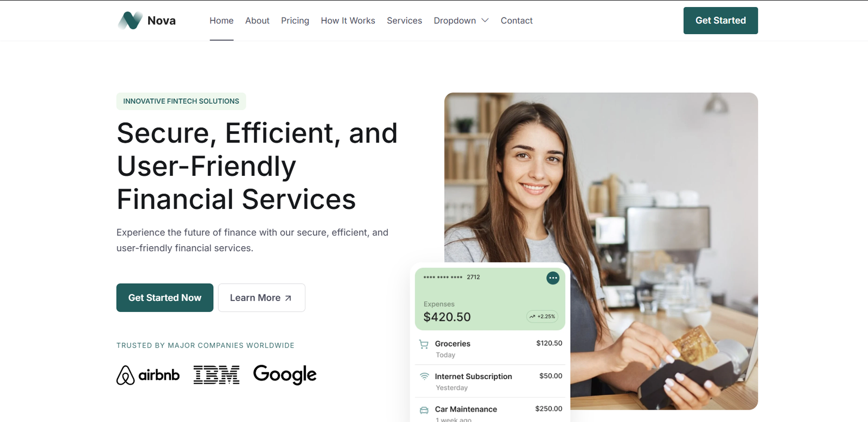Open the About page link
The image size is (868, 422).
(x=257, y=21)
